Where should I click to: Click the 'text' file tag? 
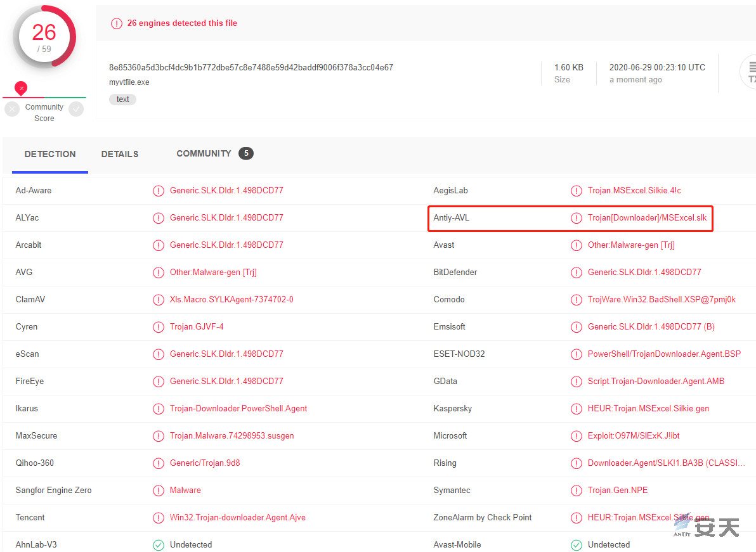(x=123, y=99)
